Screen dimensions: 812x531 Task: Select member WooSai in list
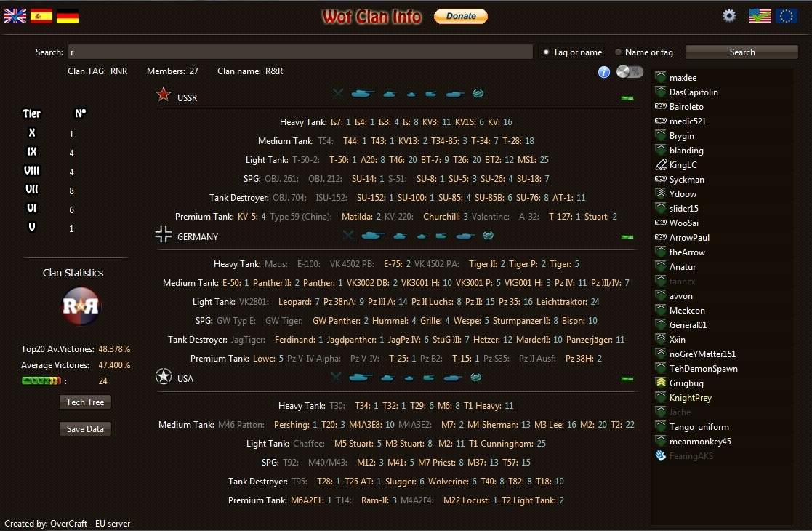pos(683,223)
